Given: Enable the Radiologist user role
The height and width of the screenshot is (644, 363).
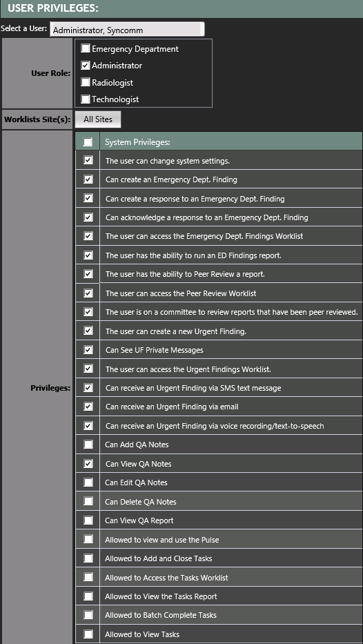Looking at the screenshot, I should point(86,82).
